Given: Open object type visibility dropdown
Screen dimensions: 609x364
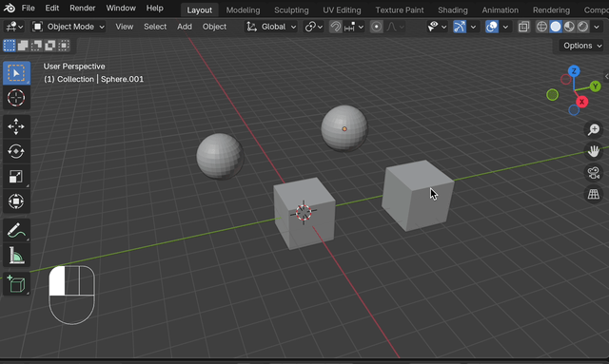Looking at the screenshot, I should click(437, 27).
